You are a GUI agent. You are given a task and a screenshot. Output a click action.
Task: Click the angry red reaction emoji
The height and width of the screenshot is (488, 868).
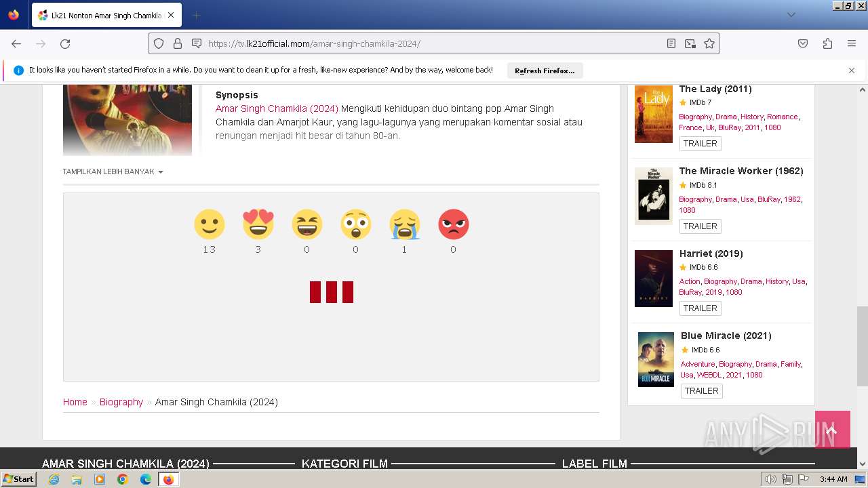pyautogui.click(x=454, y=224)
